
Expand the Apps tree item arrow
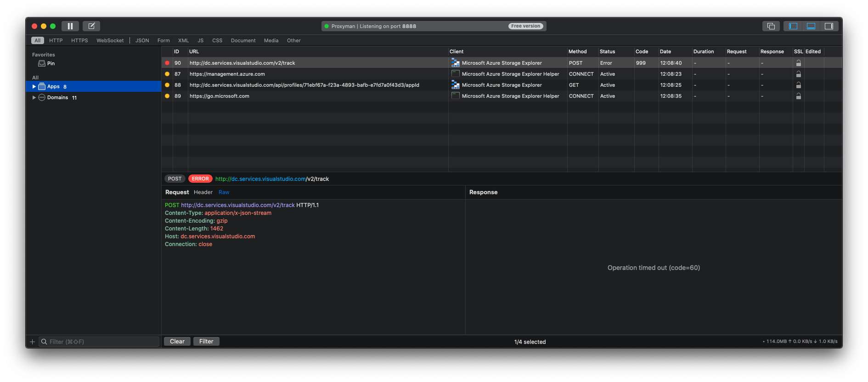[x=34, y=86]
